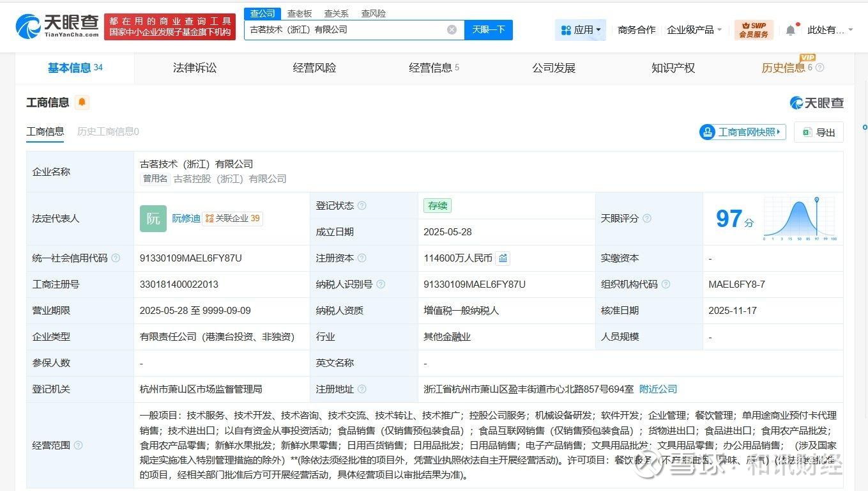Image resolution: width=868 pixels, height=491 pixels.
Task: Click the credit code 91330109MAEL6FY87U in 统一社会信用代码 row
Action: click(x=191, y=258)
